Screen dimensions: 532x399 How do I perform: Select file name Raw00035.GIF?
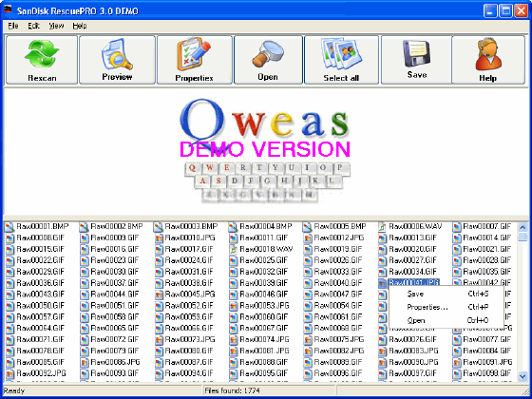[x=487, y=272]
